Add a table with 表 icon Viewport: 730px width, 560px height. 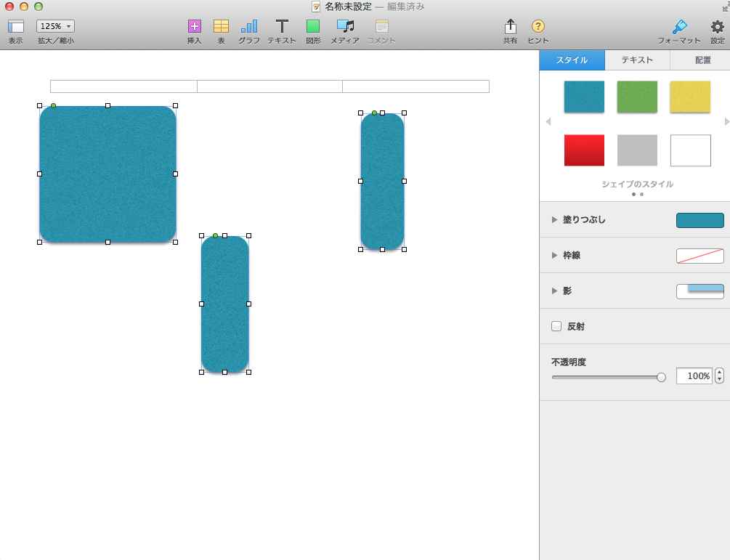pyautogui.click(x=221, y=26)
